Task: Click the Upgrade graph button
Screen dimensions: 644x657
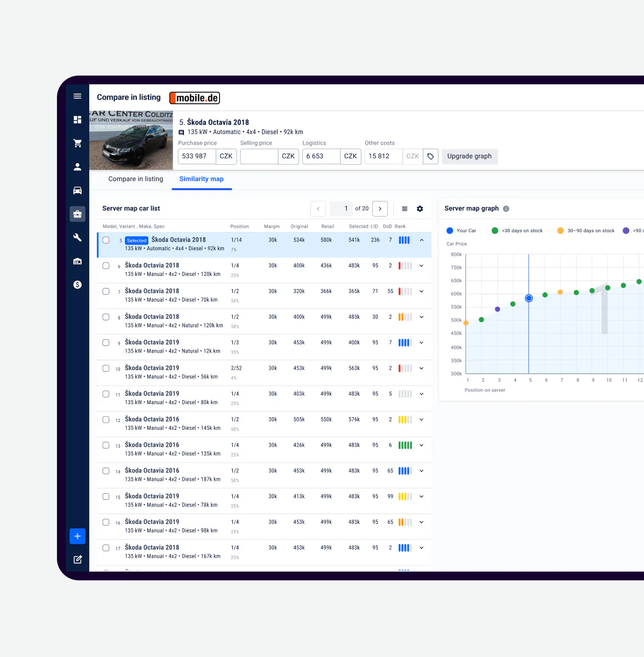Action: (469, 157)
